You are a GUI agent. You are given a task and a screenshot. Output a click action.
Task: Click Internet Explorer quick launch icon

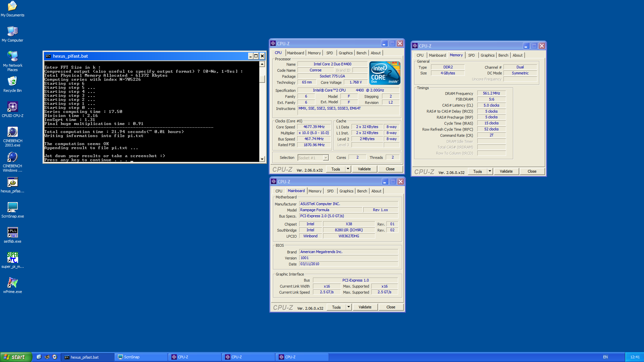[x=39, y=357]
